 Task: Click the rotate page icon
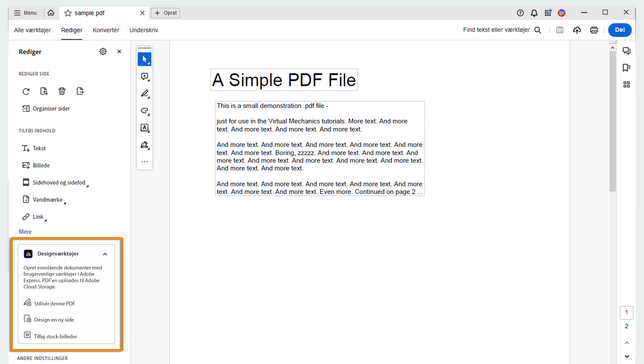(26, 91)
